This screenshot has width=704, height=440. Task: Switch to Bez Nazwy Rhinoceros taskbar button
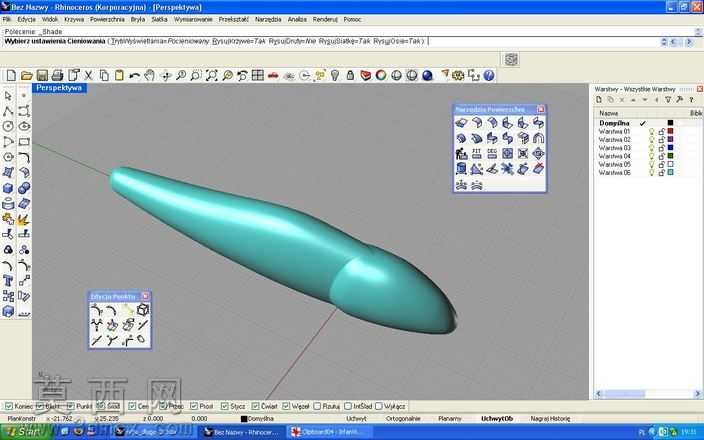241,432
